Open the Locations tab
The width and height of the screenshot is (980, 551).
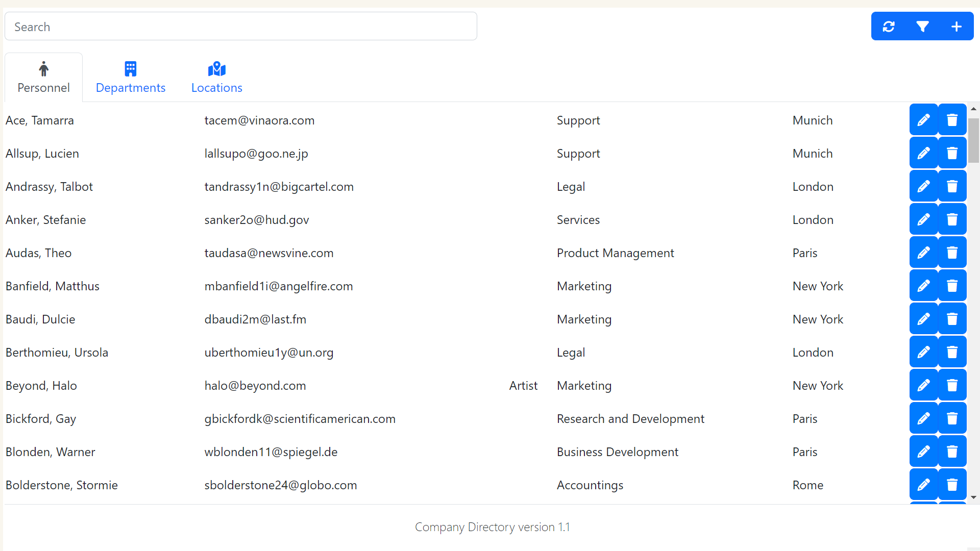tap(216, 77)
